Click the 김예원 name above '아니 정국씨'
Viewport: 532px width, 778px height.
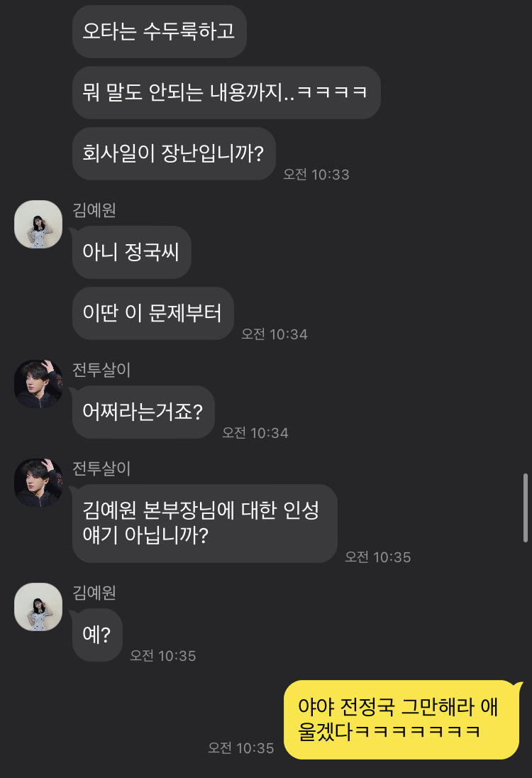(94, 210)
